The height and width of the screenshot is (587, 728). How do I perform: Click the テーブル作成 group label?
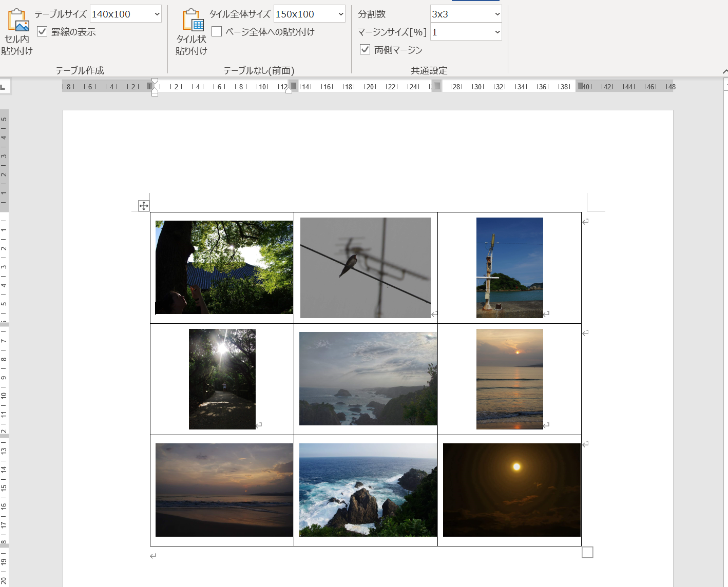click(80, 70)
